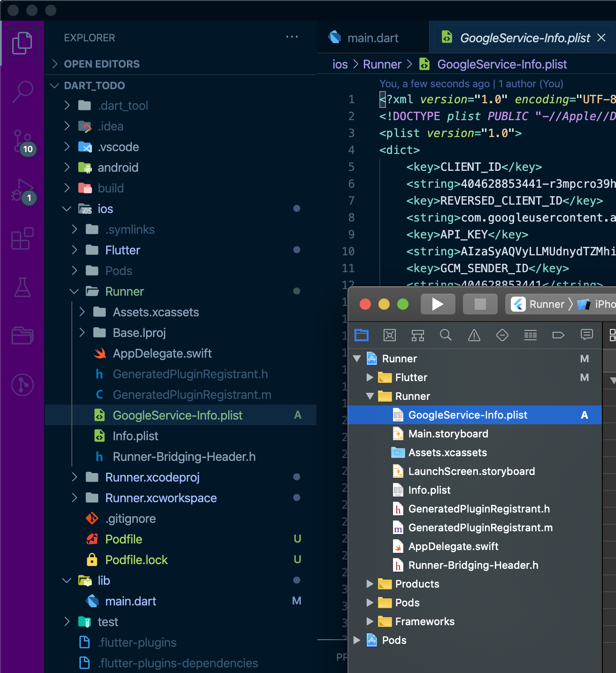Open Podfile in Explorer
This screenshot has width=616, height=673.
181,539
